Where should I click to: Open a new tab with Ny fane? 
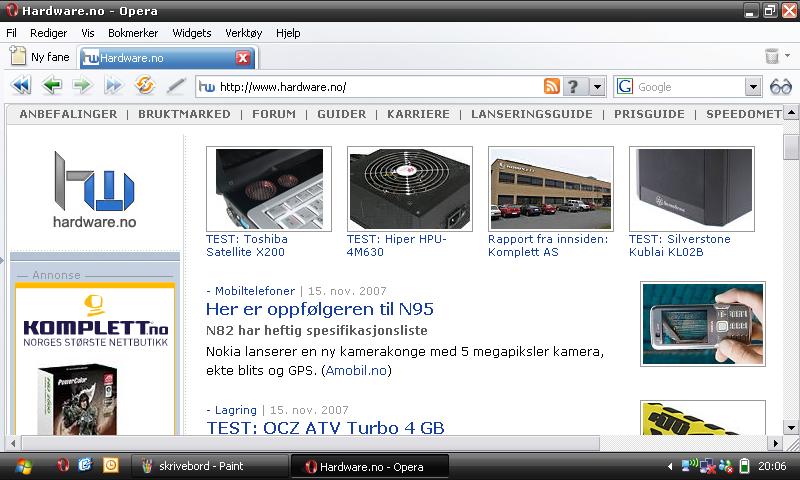tap(40, 57)
